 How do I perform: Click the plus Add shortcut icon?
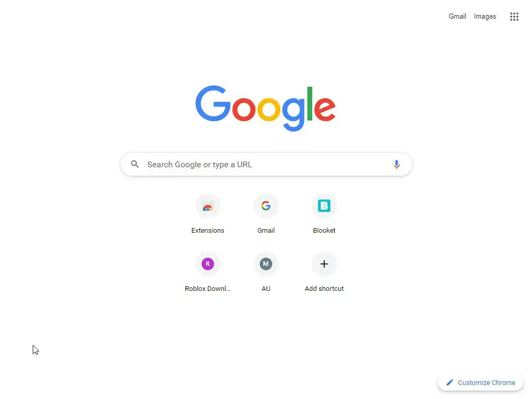[x=324, y=264]
